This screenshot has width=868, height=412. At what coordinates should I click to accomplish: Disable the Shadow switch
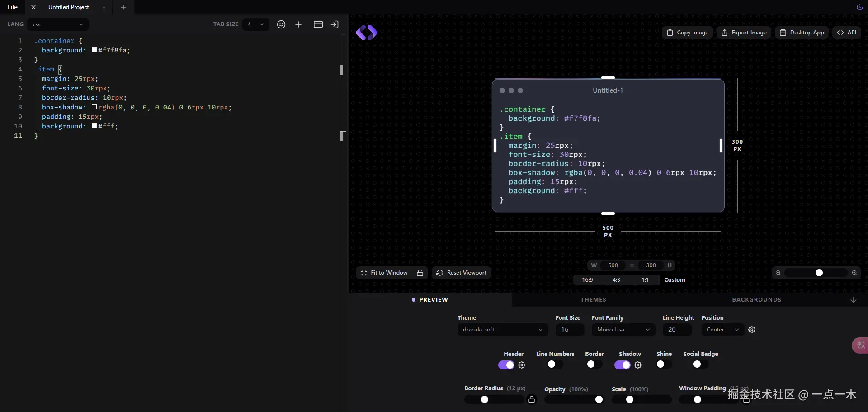coord(623,365)
